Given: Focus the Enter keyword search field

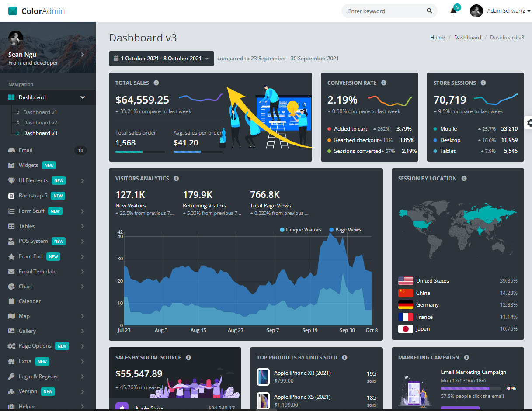Looking at the screenshot, I should pos(385,11).
